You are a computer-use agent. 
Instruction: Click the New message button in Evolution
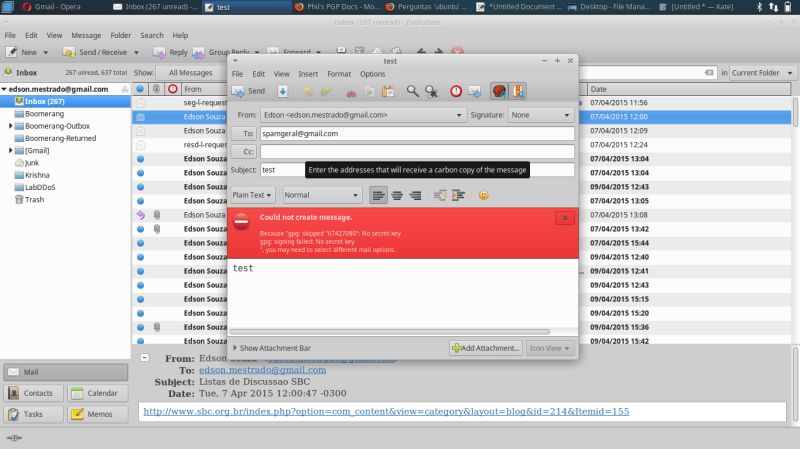point(22,52)
